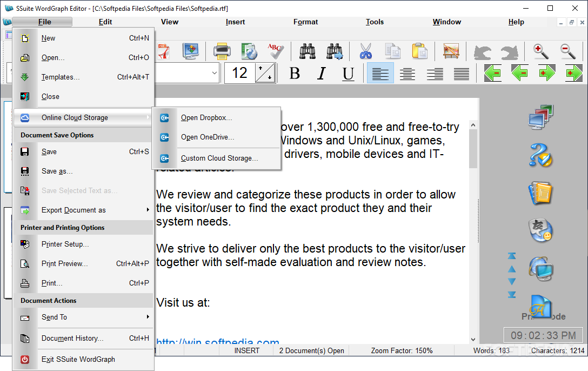Screen dimensions: 588x371
Task: Align text left
Action: tap(380, 73)
